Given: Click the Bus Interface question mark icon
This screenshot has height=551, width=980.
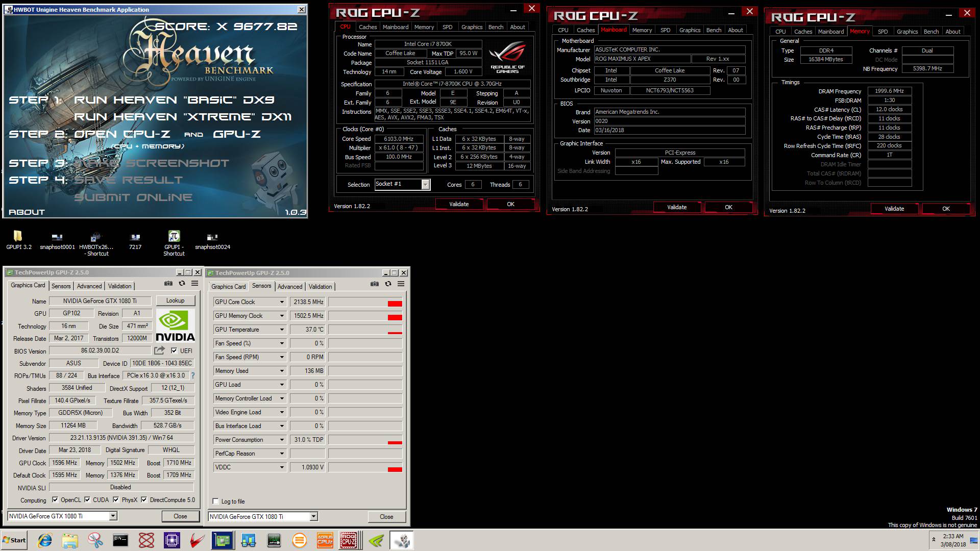Looking at the screenshot, I should 193,375.
